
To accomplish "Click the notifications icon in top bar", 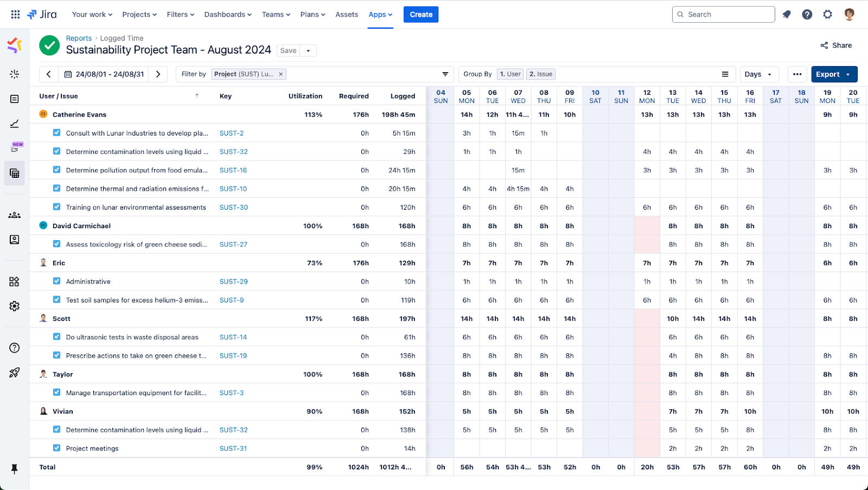I will click(x=787, y=15).
